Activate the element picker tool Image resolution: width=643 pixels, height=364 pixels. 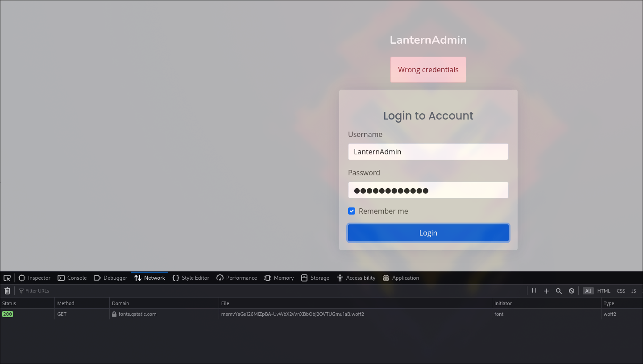click(7, 278)
